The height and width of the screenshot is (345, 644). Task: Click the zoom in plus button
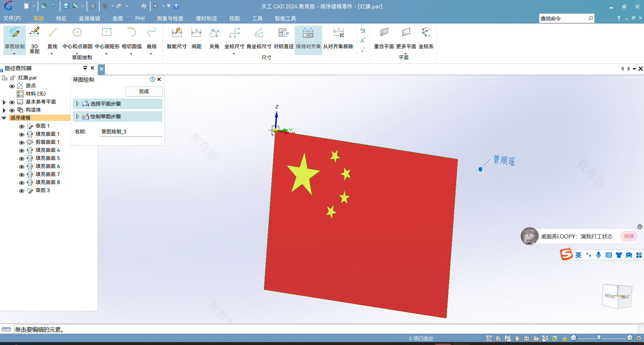point(630,338)
